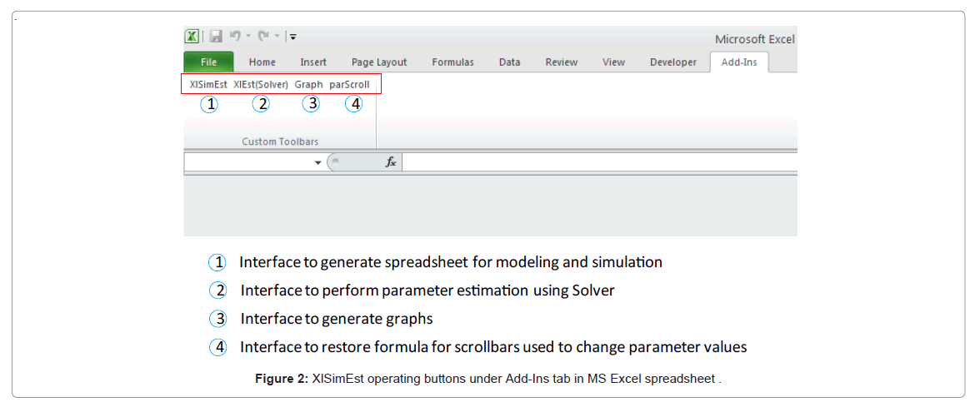Click the Redo arrow icon
Image resolution: width=980 pixels, height=412 pixels.
click(x=263, y=37)
